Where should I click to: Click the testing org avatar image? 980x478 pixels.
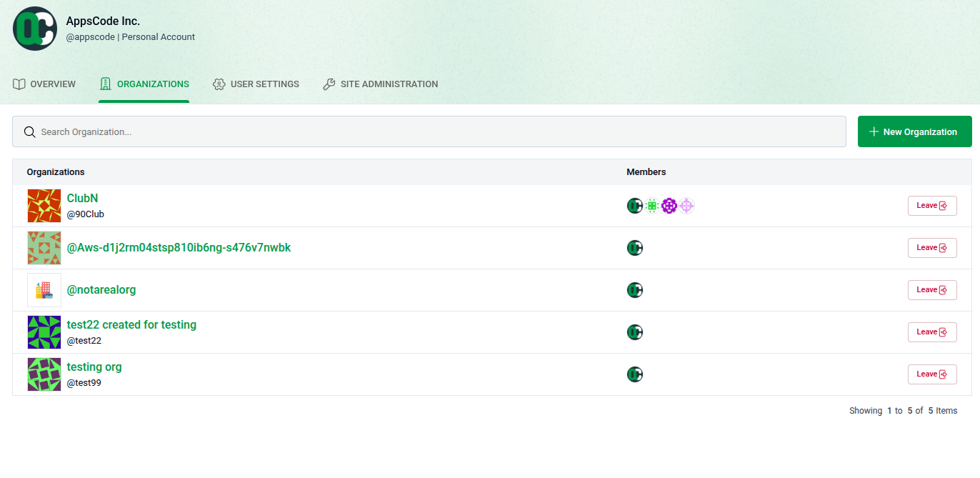[x=44, y=374]
